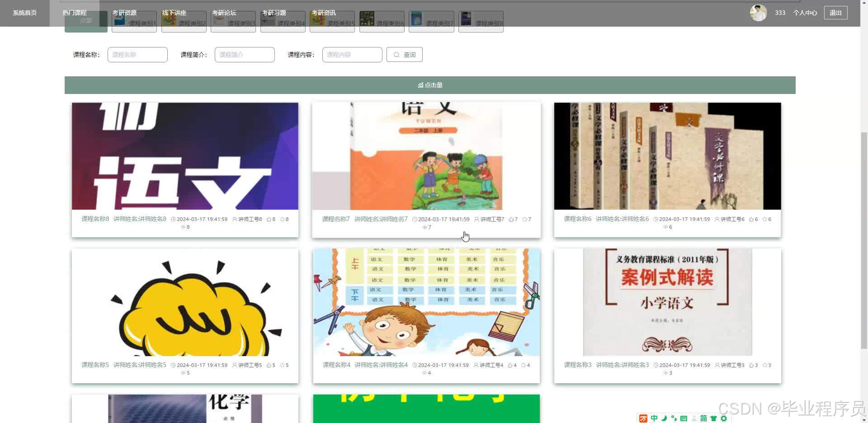Screen dimensions: 868x423
Task: Click the star favorite icon on 课程名称4 card
Action: 524,365
